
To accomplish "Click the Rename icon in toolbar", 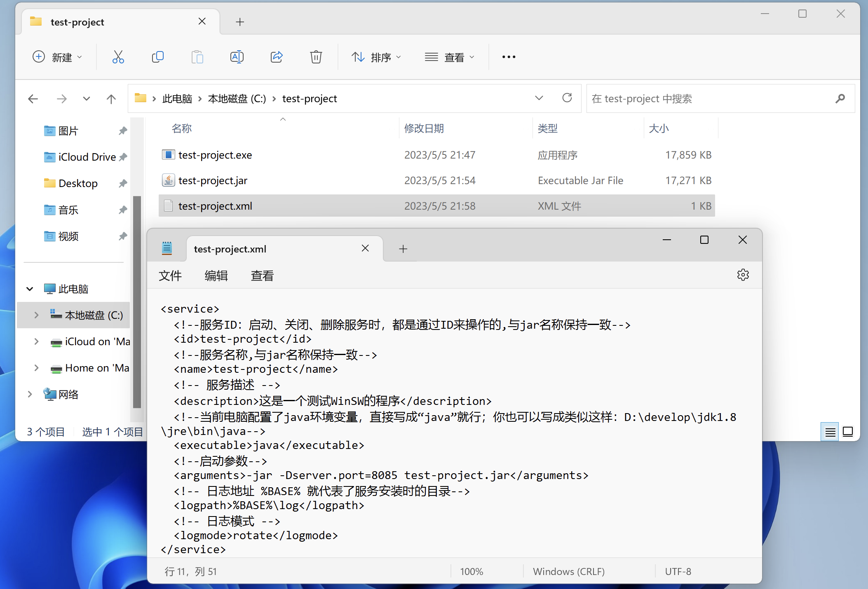I will 237,57.
